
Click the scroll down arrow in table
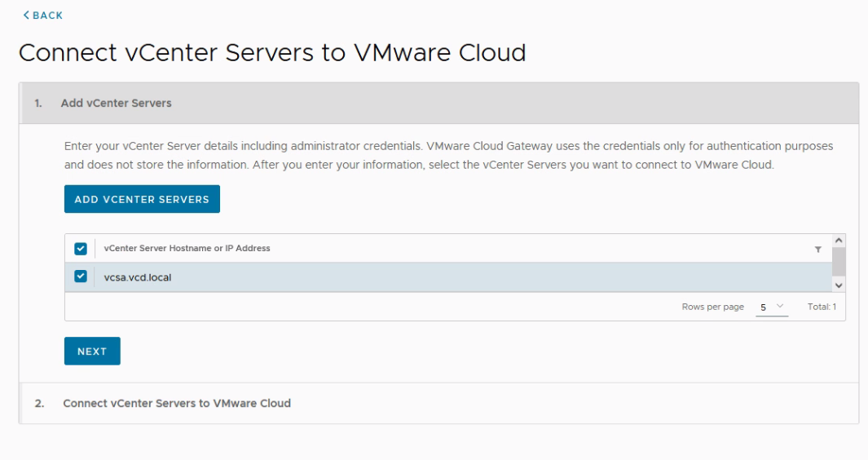838,285
